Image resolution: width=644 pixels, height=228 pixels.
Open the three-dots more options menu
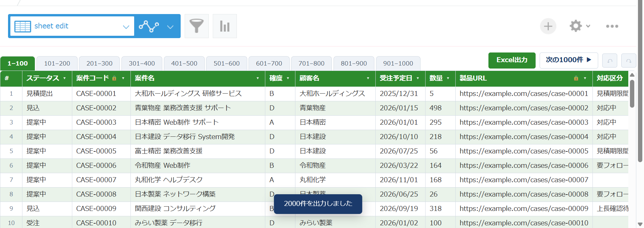pos(612,26)
